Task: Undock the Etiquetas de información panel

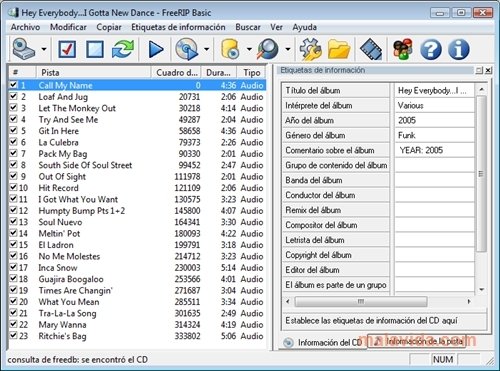Action: [x=479, y=70]
